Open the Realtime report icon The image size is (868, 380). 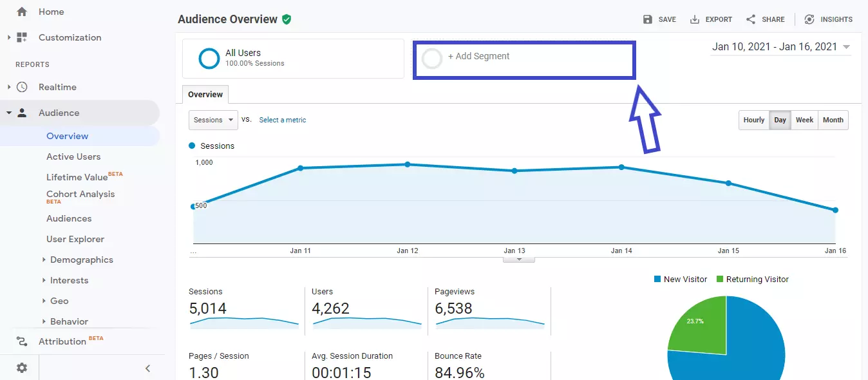pyautogui.click(x=21, y=87)
